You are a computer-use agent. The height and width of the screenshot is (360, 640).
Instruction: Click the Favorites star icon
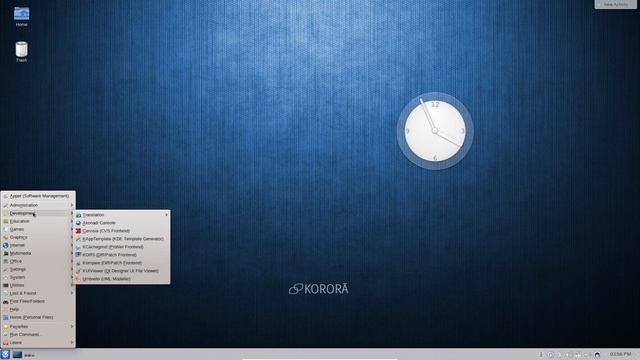tap(5, 327)
